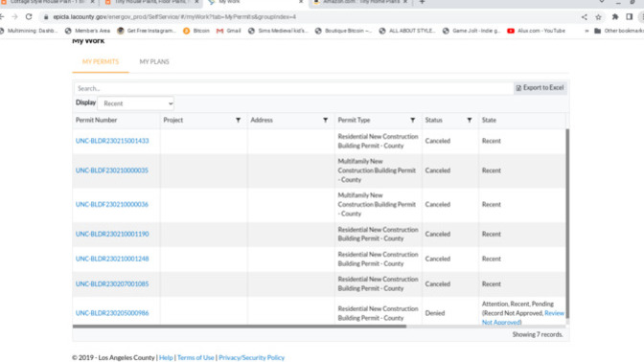The image size is (644, 362).
Task: Toggle the browser side panel icon
Action: [x=630, y=17]
